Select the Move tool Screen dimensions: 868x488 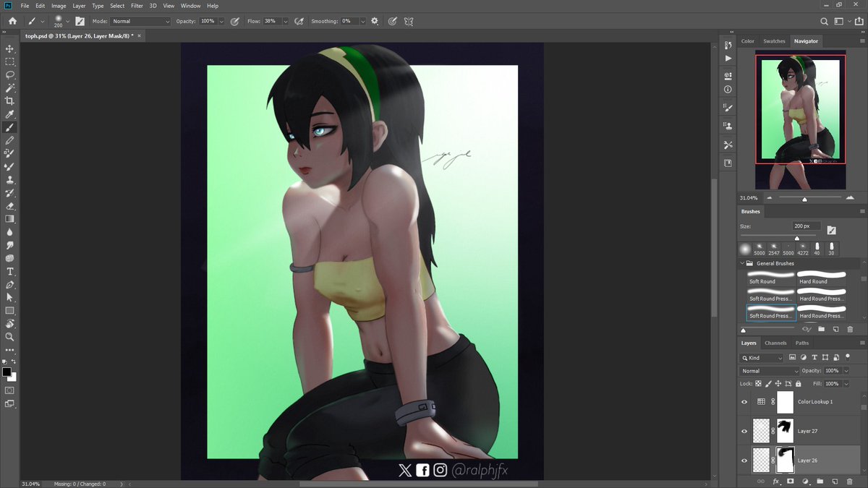10,48
